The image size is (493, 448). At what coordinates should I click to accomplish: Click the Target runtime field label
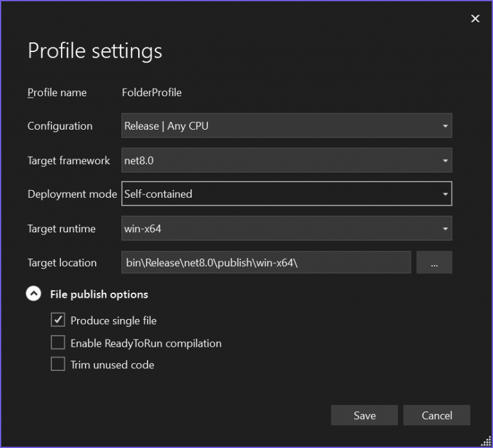61,228
